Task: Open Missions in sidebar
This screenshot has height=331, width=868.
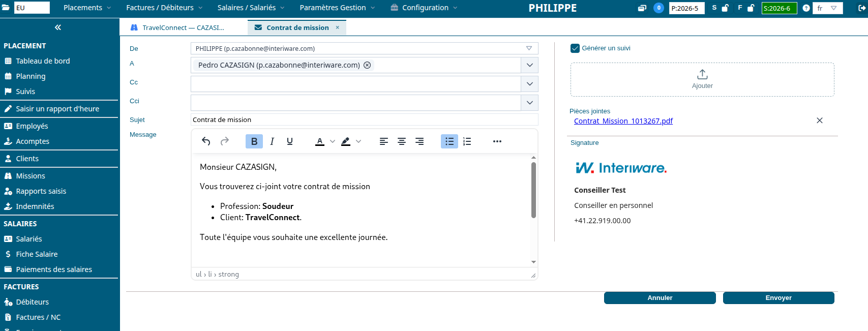Action: 31,176
